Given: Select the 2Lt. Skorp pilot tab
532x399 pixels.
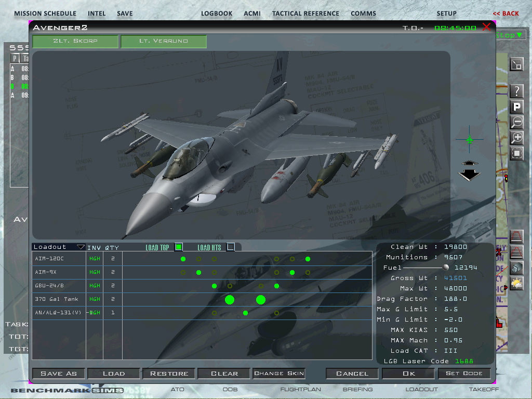Looking at the screenshot, I should pyautogui.click(x=75, y=41).
